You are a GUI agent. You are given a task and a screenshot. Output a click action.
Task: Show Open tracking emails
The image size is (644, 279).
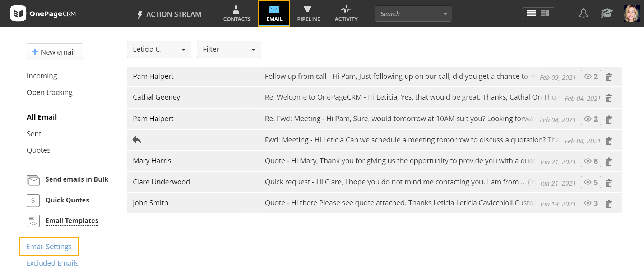click(50, 92)
